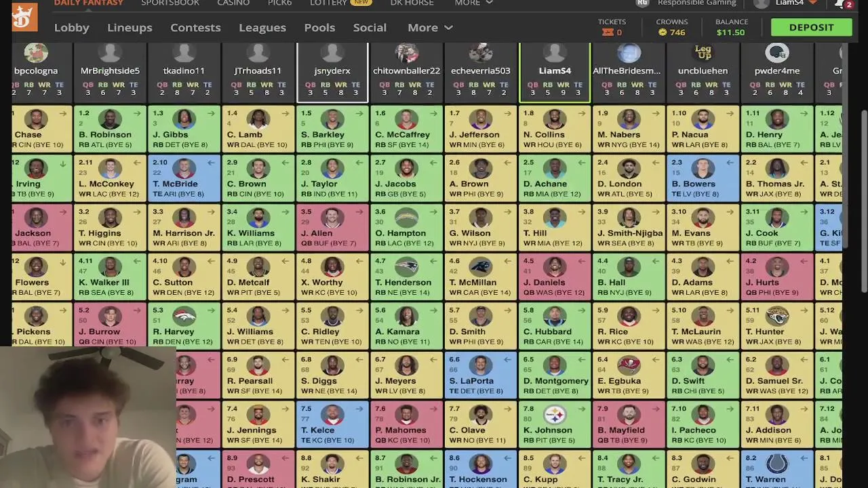Click the AllTheBridesmaids drafter avatar
The image size is (868, 488).
click(629, 54)
